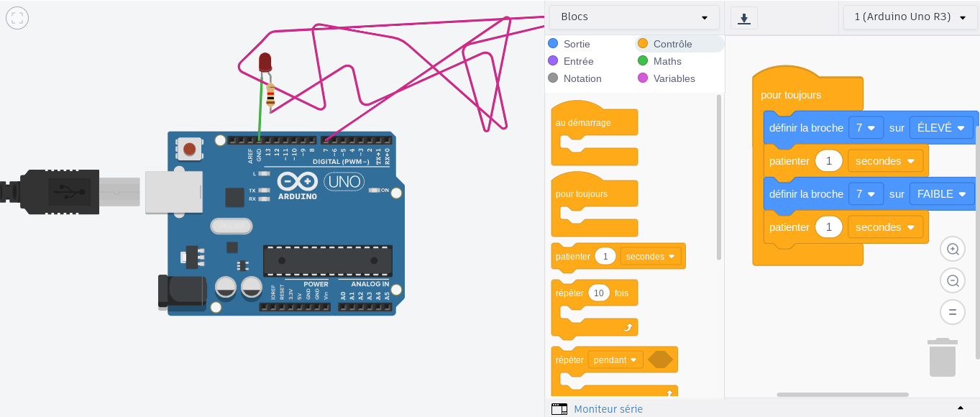Open the Arduino Uno R3 device dropdown

tap(910, 17)
